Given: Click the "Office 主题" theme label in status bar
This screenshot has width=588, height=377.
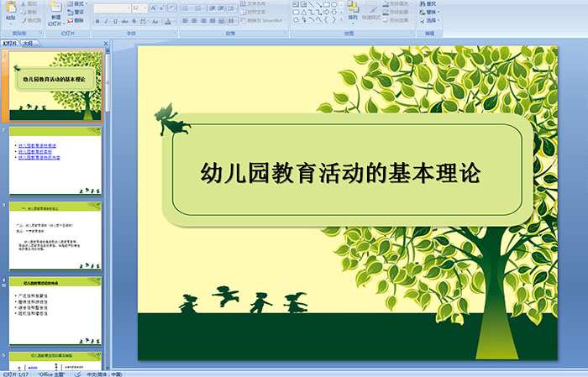Looking at the screenshot, I should pyautogui.click(x=52, y=374).
